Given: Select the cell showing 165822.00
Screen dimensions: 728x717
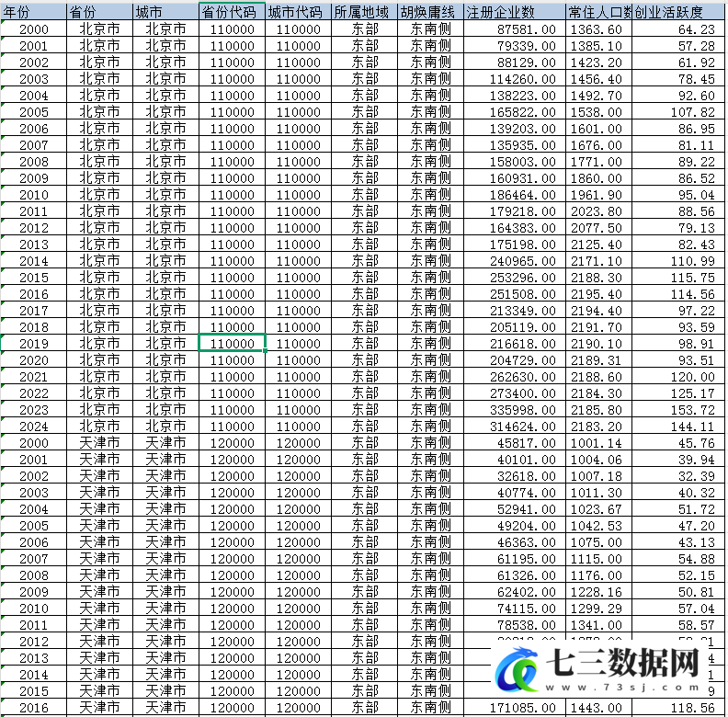Looking at the screenshot, I should (515, 112).
